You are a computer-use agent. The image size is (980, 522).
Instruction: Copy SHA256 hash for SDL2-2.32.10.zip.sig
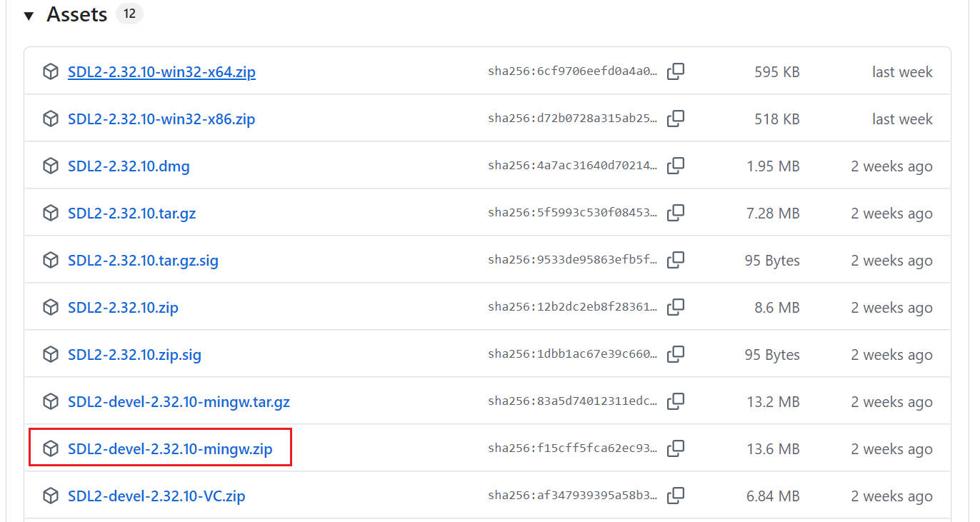pos(676,354)
